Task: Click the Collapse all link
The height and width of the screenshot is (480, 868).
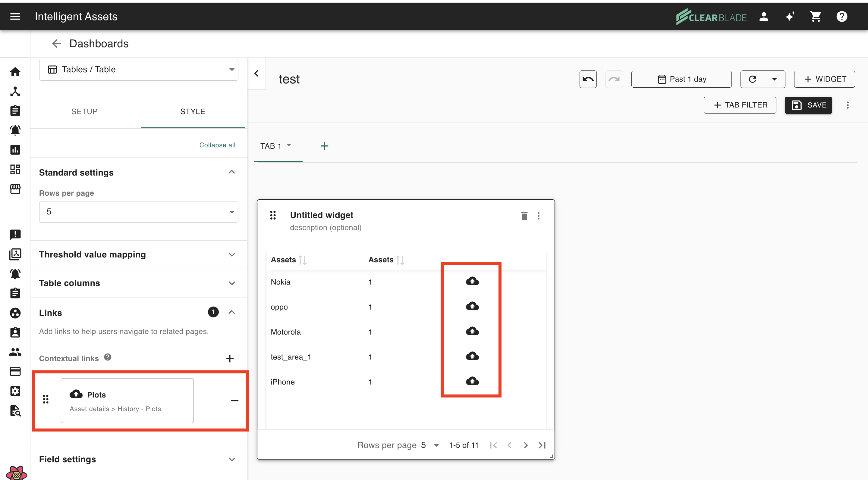Action: [x=217, y=145]
